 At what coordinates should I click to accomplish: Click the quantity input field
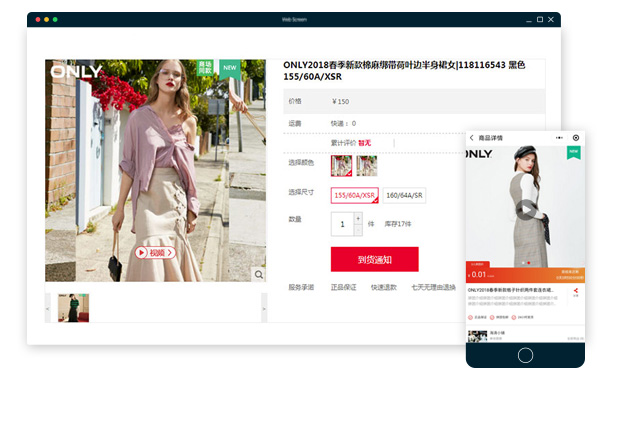click(x=342, y=224)
